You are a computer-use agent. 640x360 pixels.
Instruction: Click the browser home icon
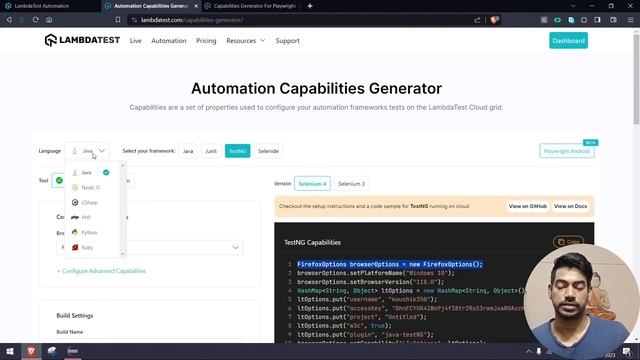coord(49,20)
